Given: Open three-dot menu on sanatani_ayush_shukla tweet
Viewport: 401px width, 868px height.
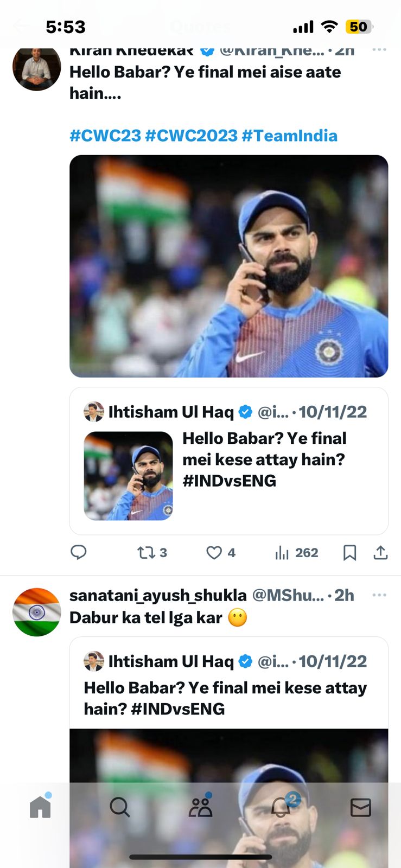Looking at the screenshot, I should pos(379,595).
